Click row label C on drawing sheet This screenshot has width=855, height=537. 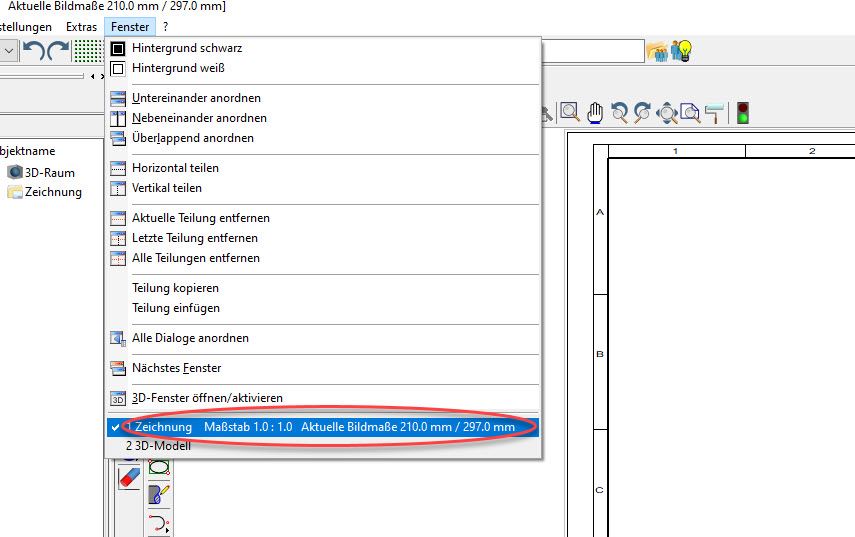pyautogui.click(x=600, y=490)
